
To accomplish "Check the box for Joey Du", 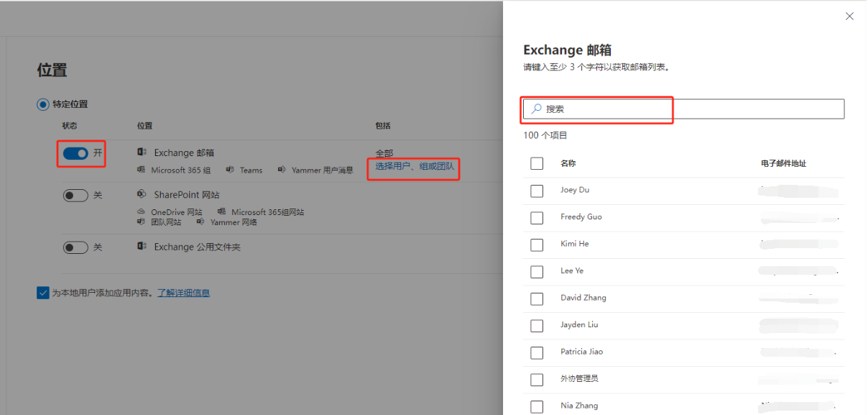I will pyautogui.click(x=537, y=191).
